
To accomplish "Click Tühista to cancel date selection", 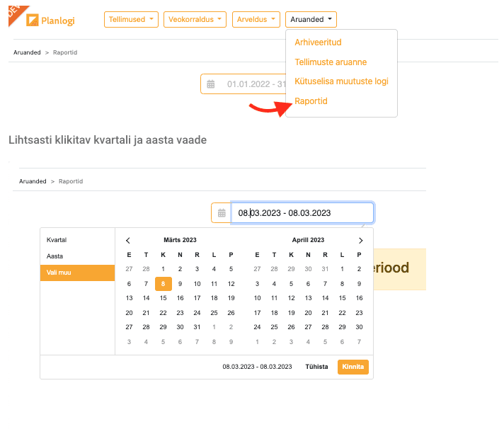I will [x=316, y=367].
